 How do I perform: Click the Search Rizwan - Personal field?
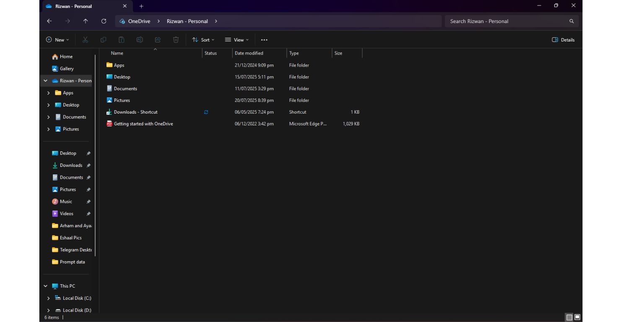512,21
